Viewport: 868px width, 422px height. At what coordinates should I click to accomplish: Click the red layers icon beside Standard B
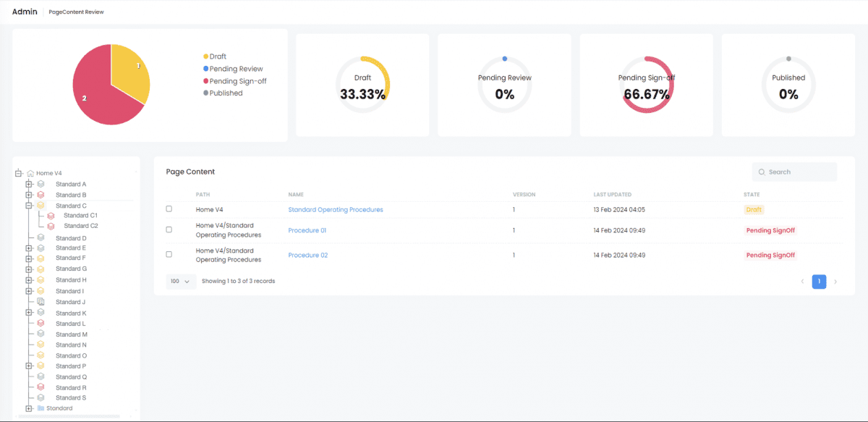[41, 195]
